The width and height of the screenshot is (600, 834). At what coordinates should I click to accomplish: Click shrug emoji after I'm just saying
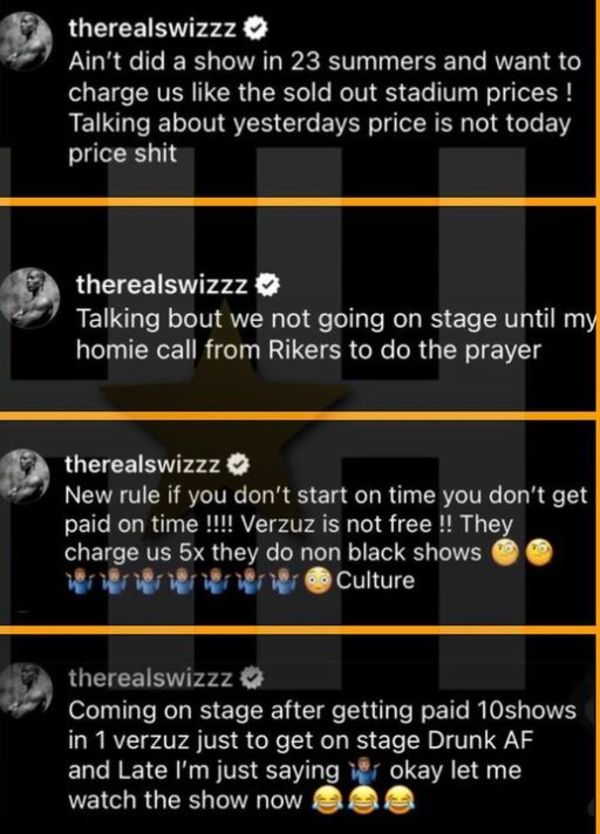pyautogui.click(x=365, y=771)
